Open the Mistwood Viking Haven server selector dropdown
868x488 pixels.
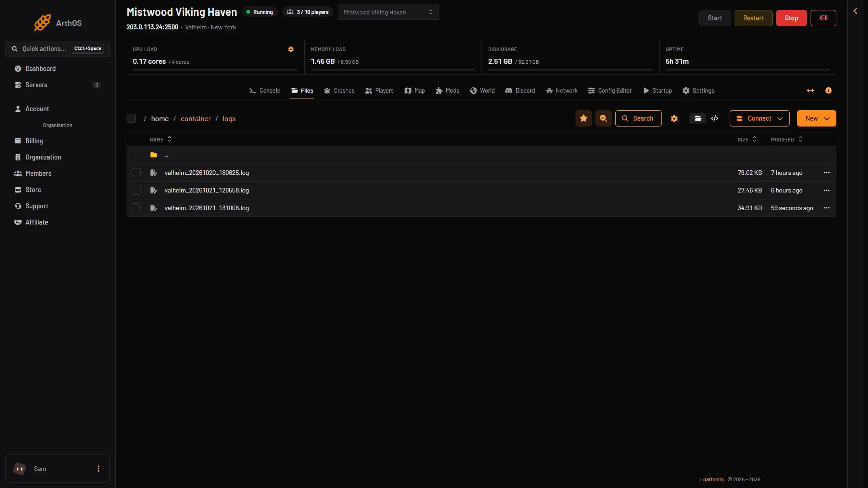(388, 12)
